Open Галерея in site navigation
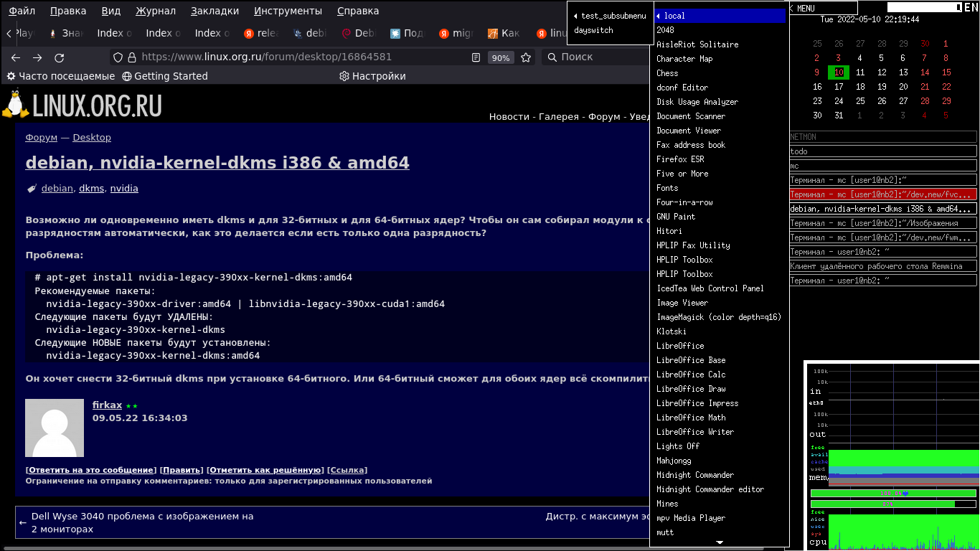 pos(559,117)
